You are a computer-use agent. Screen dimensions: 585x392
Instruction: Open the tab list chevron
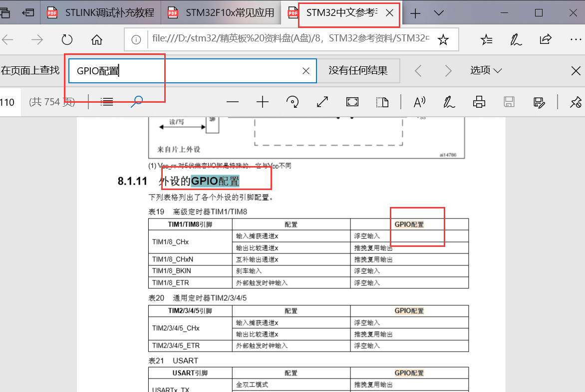[x=438, y=13]
